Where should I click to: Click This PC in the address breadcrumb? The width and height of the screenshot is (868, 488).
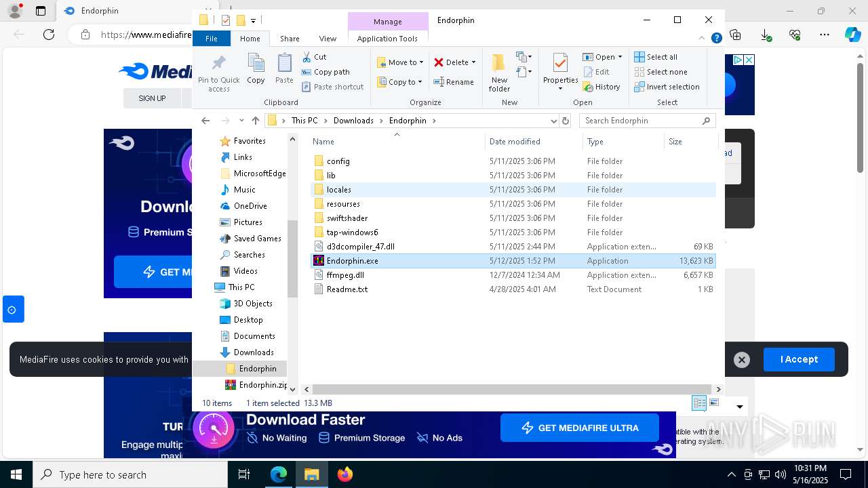tap(304, 121)
